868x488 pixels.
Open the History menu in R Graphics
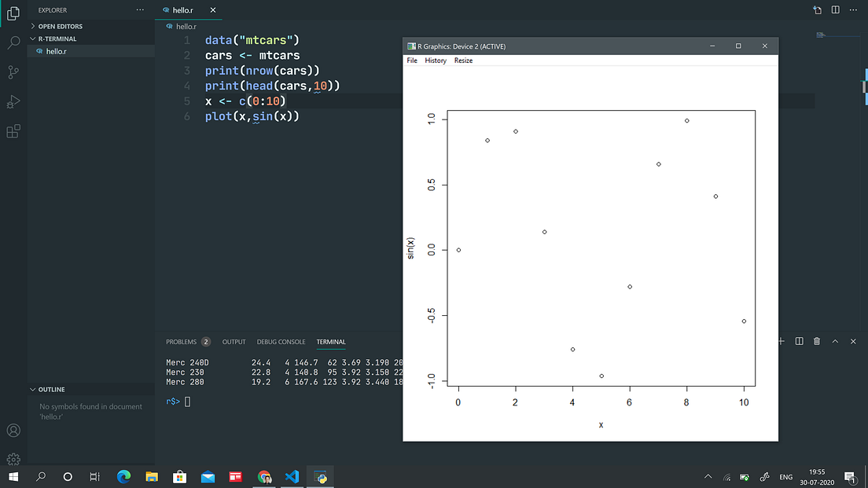click(x=436, y=60)
